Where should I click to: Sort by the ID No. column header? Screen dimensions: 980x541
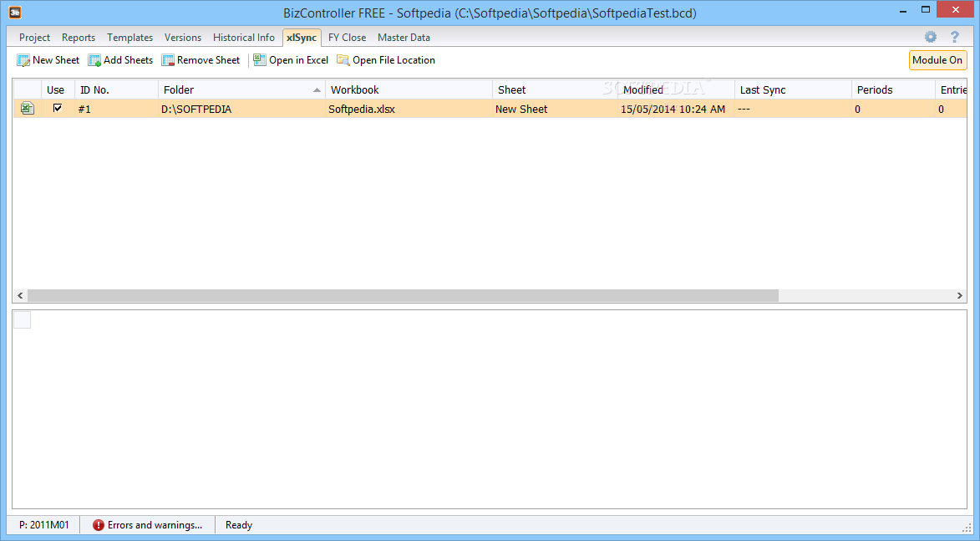click(116, 90)
